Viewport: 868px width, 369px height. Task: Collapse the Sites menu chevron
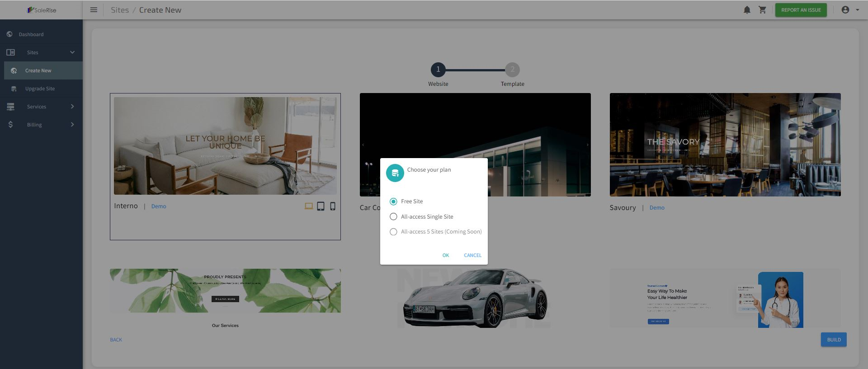(72, 52)
